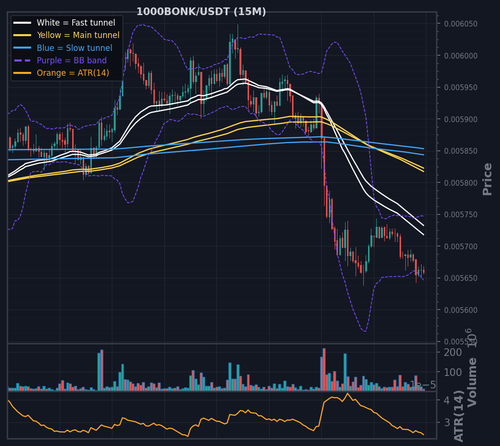Viewport: 500px width, 446px height.
Task: Click the blue line sample in legend
Action: pos(22,48)
